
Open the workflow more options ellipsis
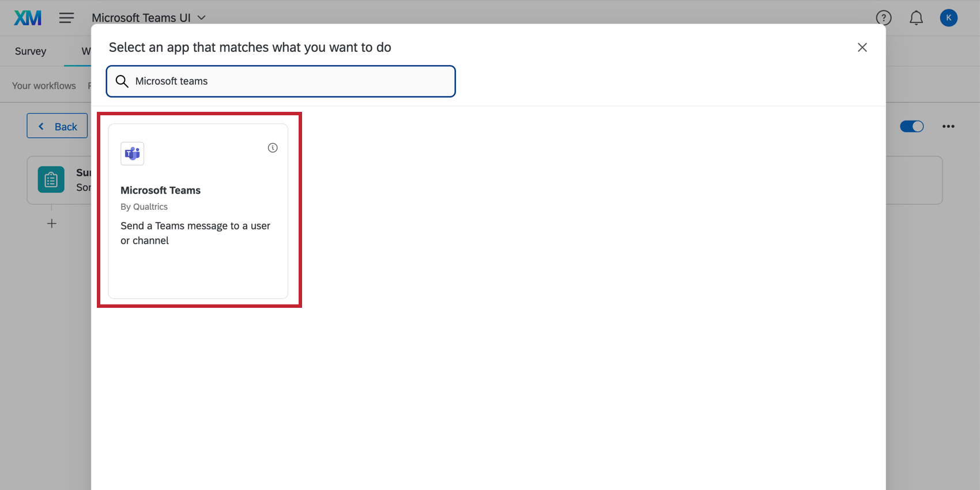click(948, 126)
